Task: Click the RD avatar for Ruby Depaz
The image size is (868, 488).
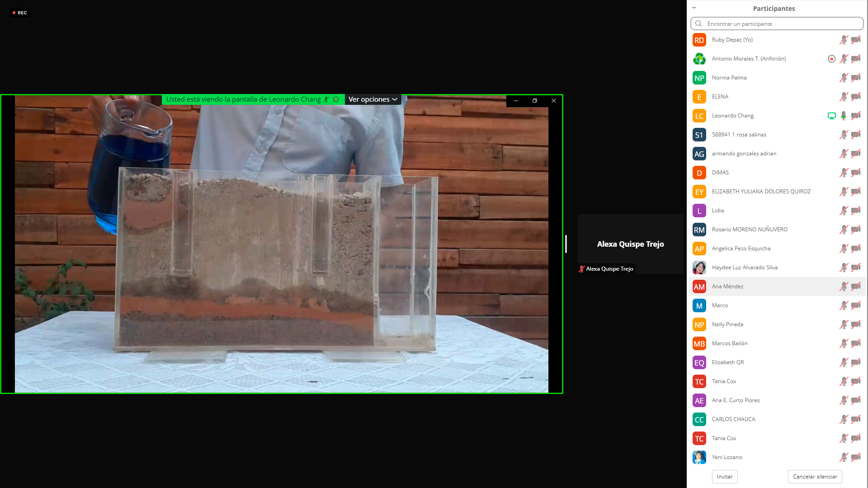Action: (x=699, y=40)
